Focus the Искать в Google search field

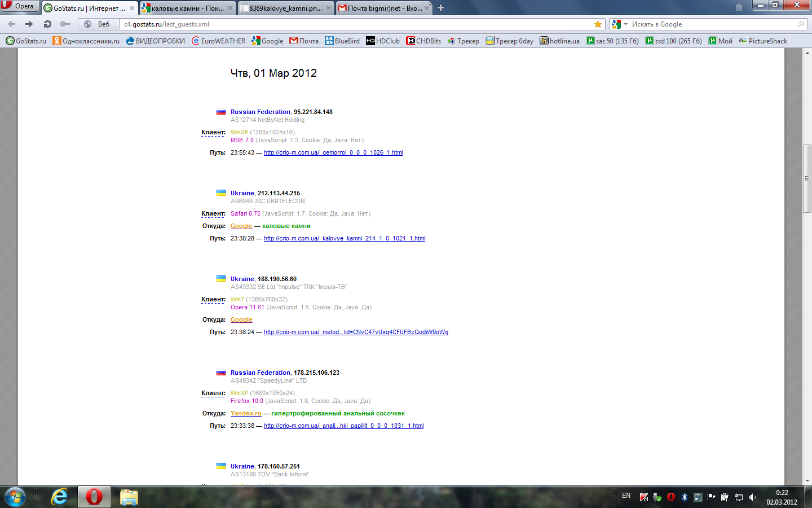(712, 24)
